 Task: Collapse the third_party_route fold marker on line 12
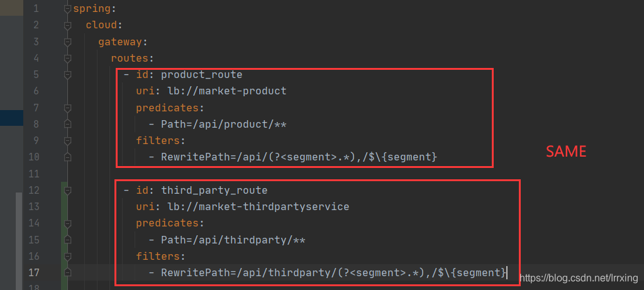68,190
